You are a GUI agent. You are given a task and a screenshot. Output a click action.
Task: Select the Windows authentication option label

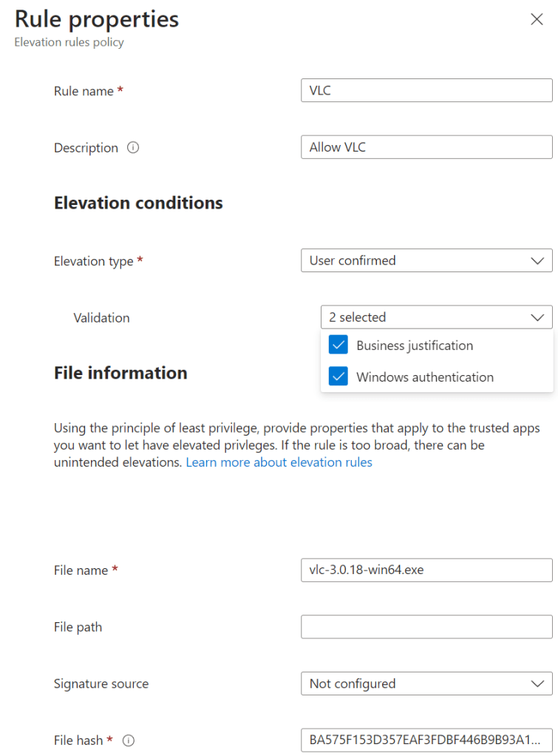pyautogui.click(x=425, y=377)
